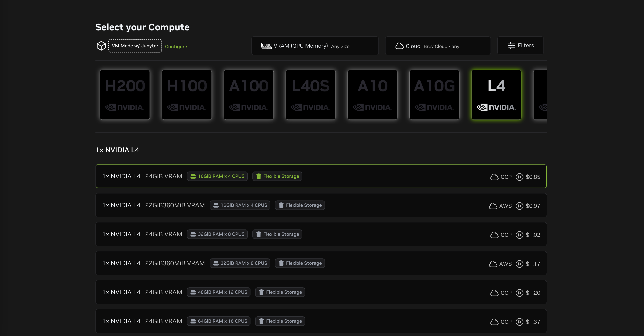Open the Filters panel
The height and width of the screenshot is (336, 644).
point(521,45)
